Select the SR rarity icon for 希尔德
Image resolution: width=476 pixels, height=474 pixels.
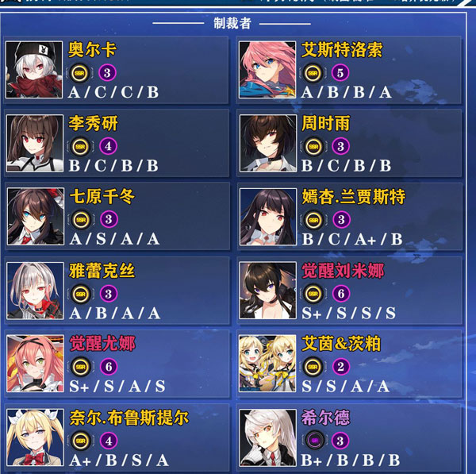coord(314,441)
